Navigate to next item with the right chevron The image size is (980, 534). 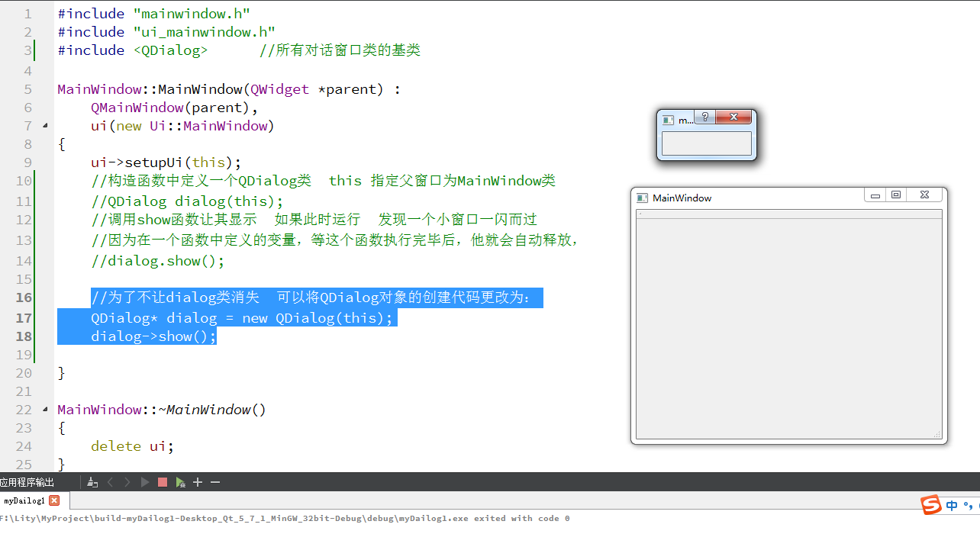(127, 482)
